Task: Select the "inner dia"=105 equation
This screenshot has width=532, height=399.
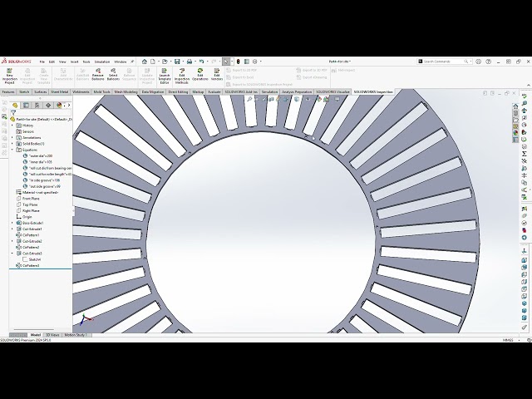Action: (37, 162)
